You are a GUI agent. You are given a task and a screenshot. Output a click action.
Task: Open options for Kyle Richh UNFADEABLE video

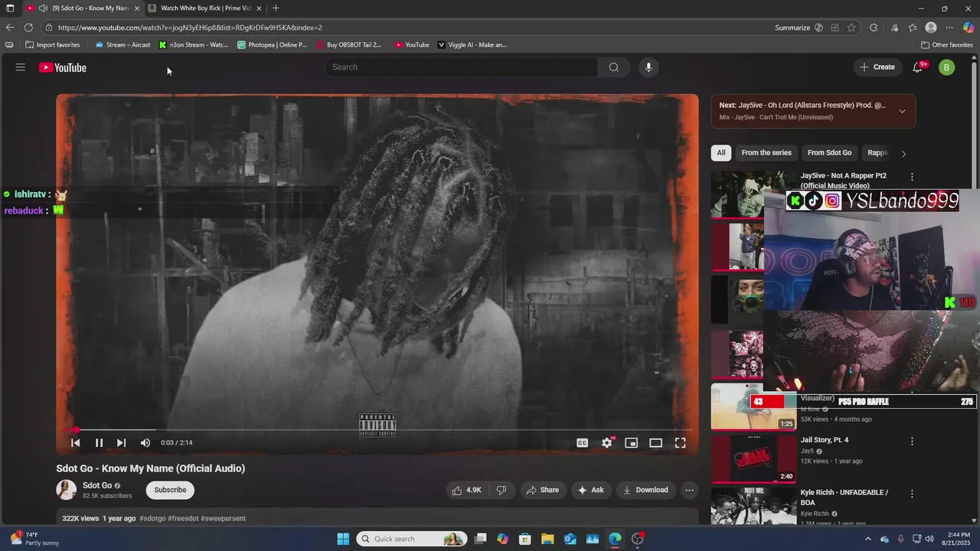pyautogui.click(x=912, y=494)
